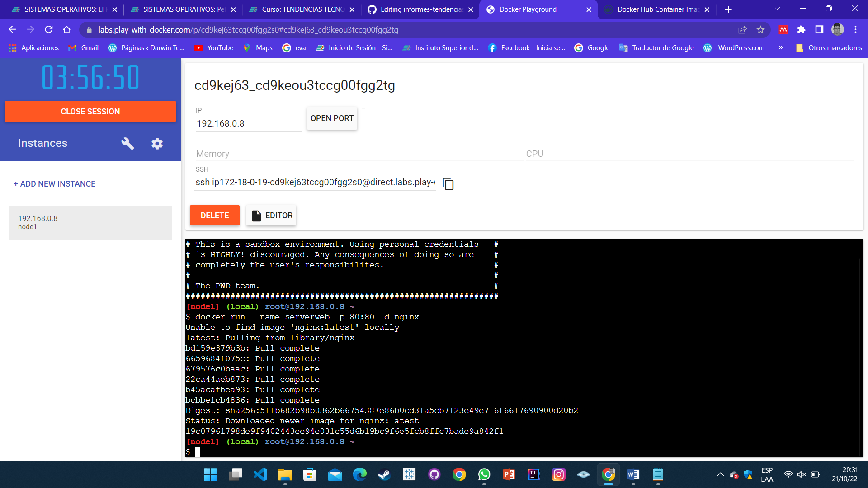Open the session settings gear icon
Image resolution: width=868 pixels, height=488 pixels.
pos(157,143)
